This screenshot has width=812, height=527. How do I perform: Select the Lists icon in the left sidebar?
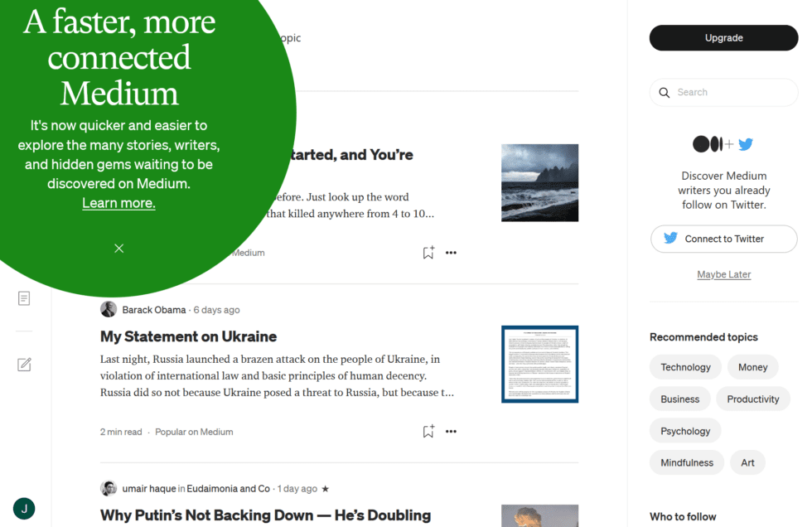click(x=24, y=297)
